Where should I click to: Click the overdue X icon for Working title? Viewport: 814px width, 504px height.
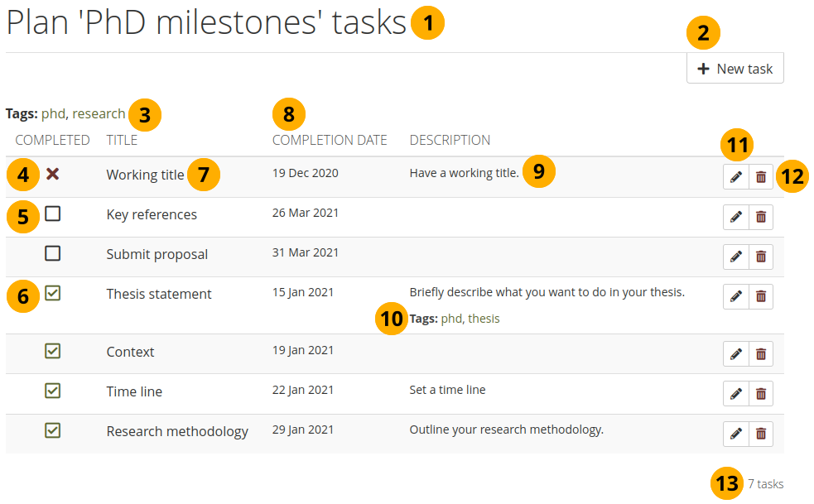(53, 174)
